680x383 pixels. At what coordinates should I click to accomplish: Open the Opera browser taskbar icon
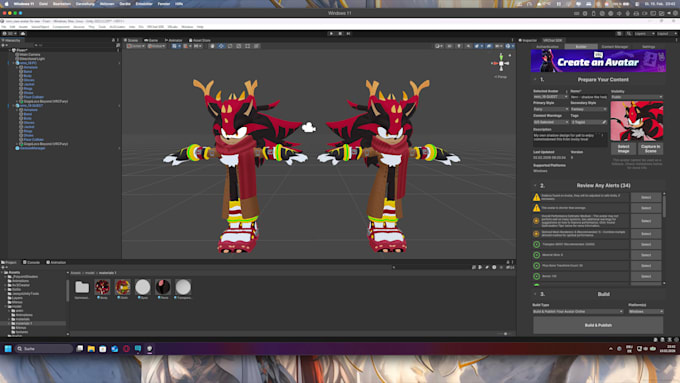tap(126, 349)
